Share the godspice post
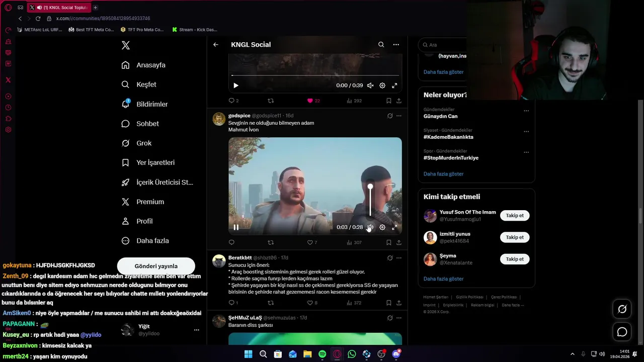The height and width of the screenshot is (362, 644). click(399, 242)
